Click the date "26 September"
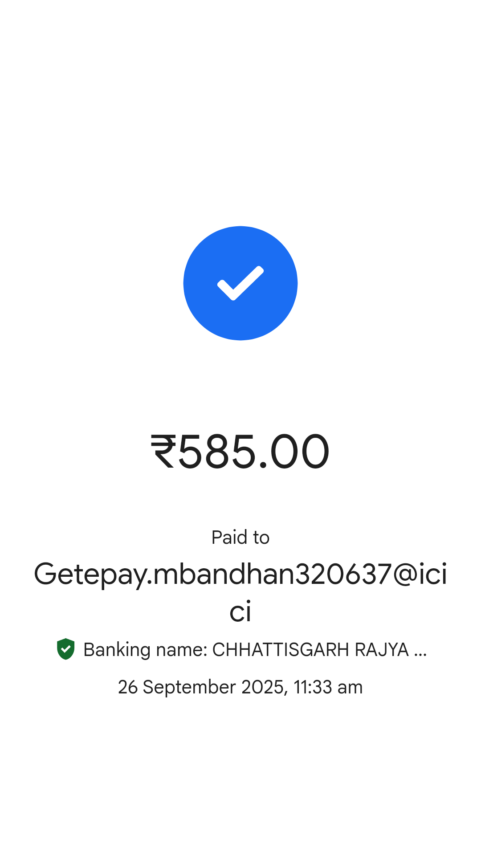The image size is (481, 868). [177, 687]
